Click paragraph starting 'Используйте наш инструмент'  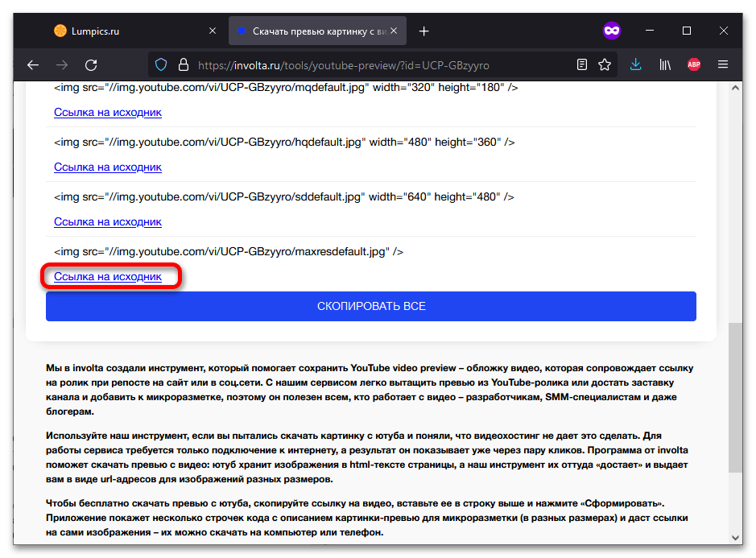point(367,457)
